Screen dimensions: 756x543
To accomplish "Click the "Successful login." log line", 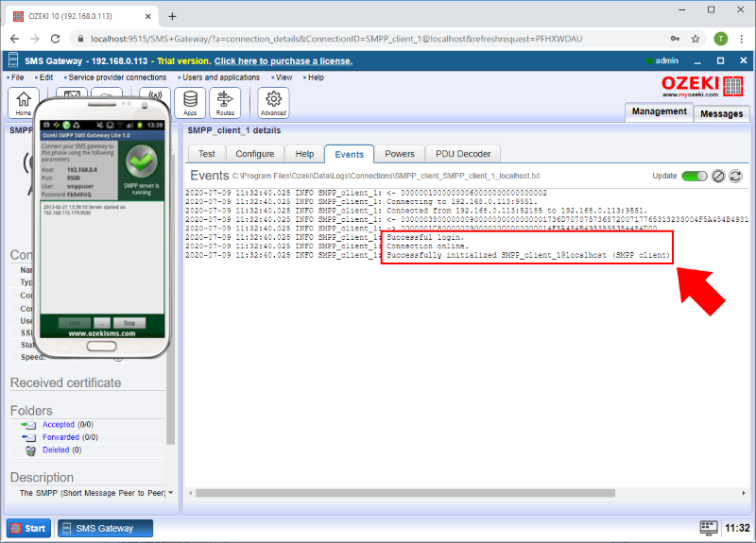I will tap(424, 237).
